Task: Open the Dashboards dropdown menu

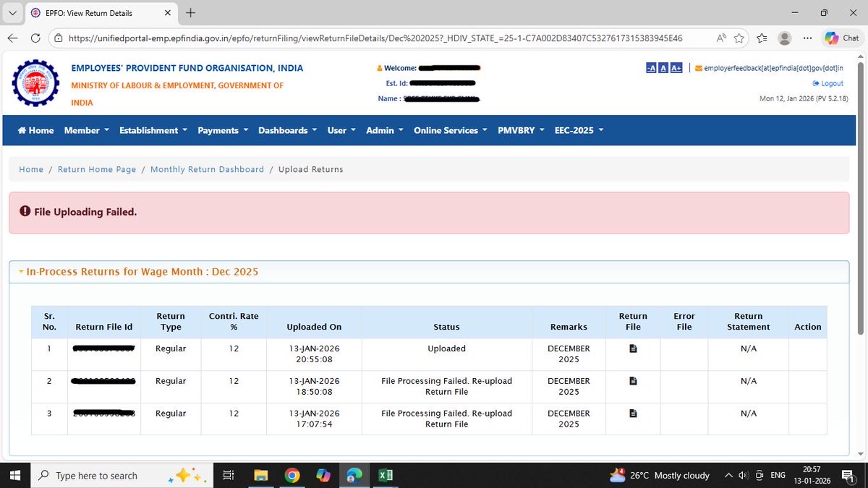Action: (x=287, y=130)
